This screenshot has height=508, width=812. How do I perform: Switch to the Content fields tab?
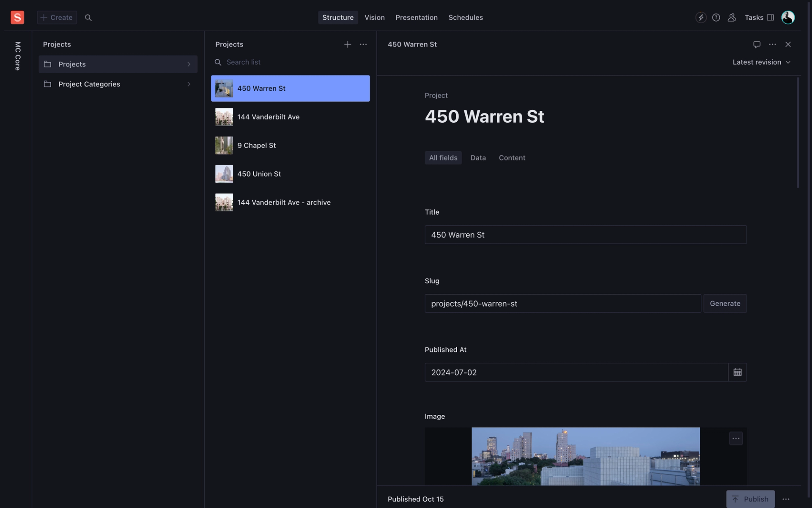pos(512,158)
